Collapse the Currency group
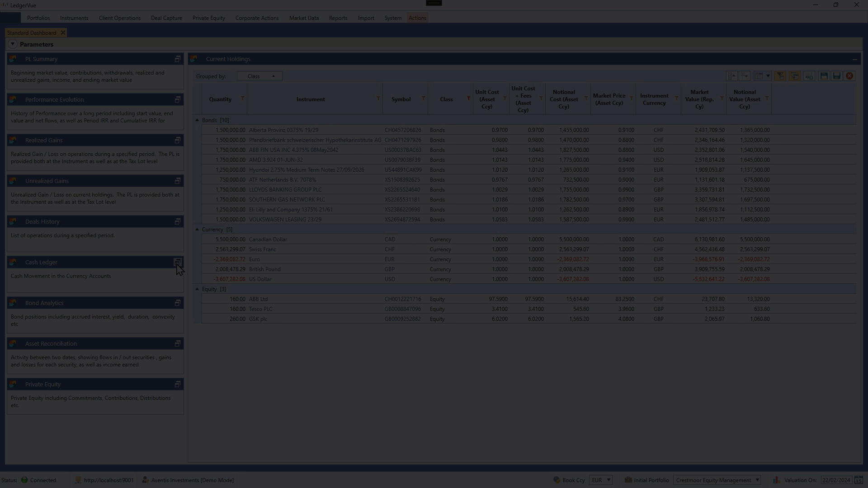 (197, 230)
